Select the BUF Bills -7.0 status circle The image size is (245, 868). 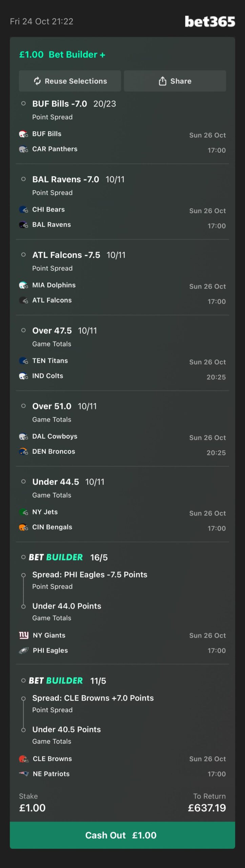(23, 103)
